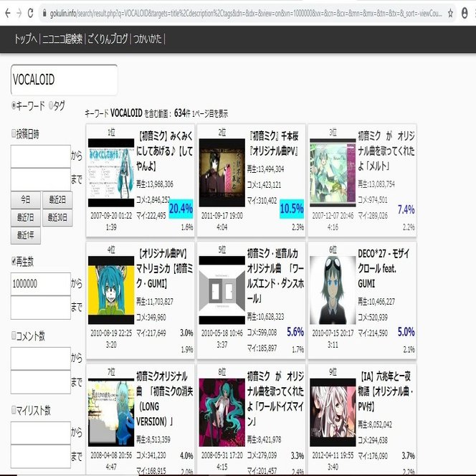Viewport: 476px width, 476px height.
Task: Open title link 初音ミクの消失 LONG VERSION
Action: 165,399
